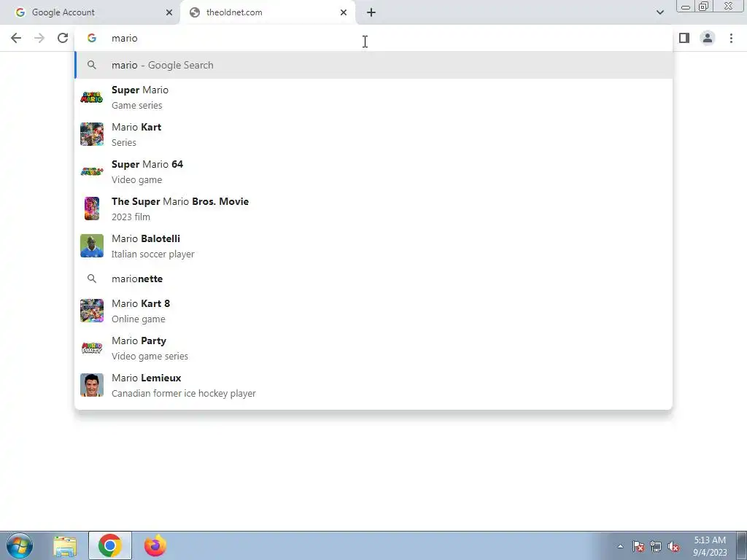Screen dimensions: 747x560
Task: Click the muted volume tray icon
Action: pyautogui.click(x=673, y=546)
